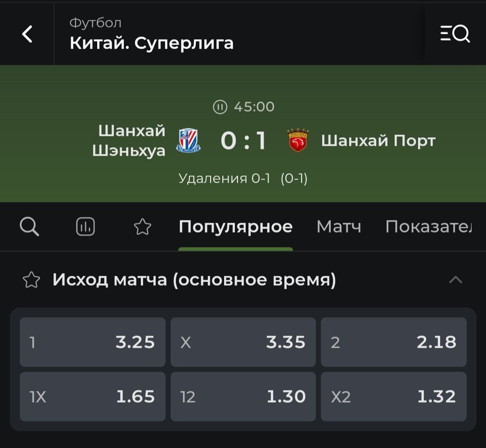Select away win odds 2.18

pyautogui.click(x=393, y=342)
